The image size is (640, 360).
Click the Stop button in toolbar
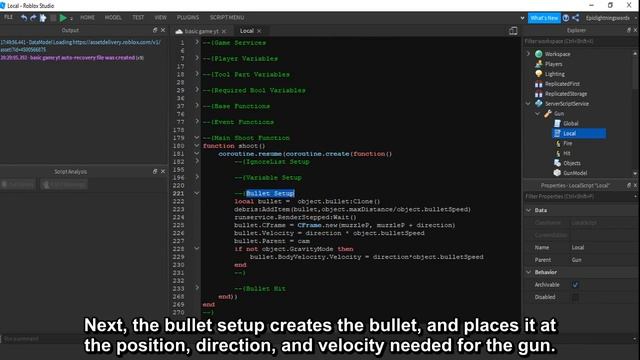pyautogui.click(x=53, y=18)
